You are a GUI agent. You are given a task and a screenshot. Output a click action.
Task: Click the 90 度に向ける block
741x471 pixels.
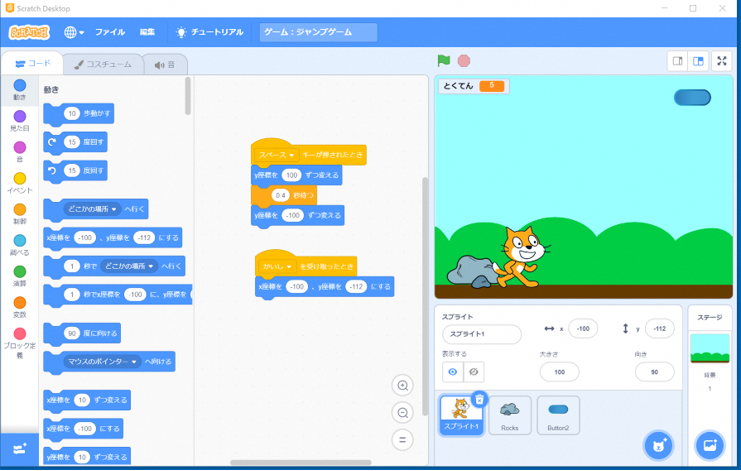(82, 334)
